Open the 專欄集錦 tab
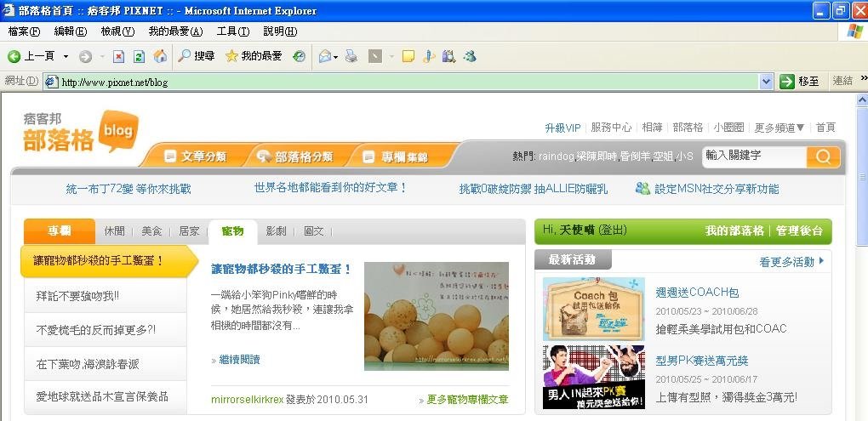The width and height of the screenshot is (868, 421). click(396, 157)
